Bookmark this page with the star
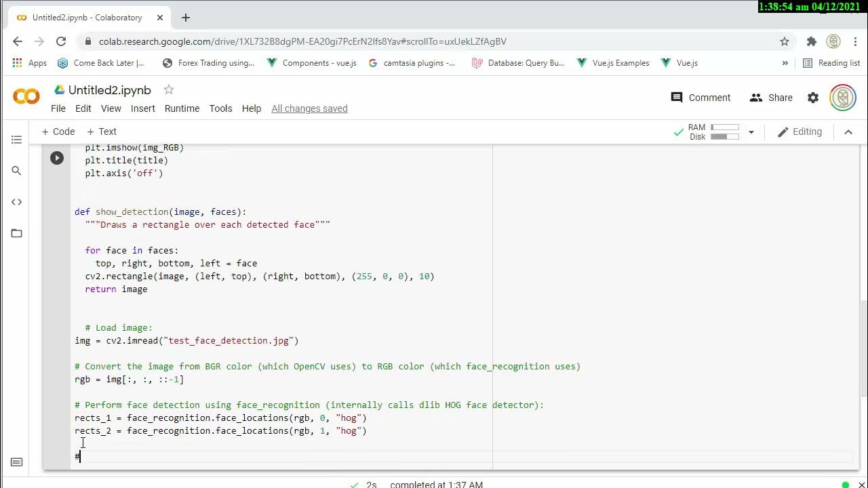This screenshot has width=868, height=488. 785,41
